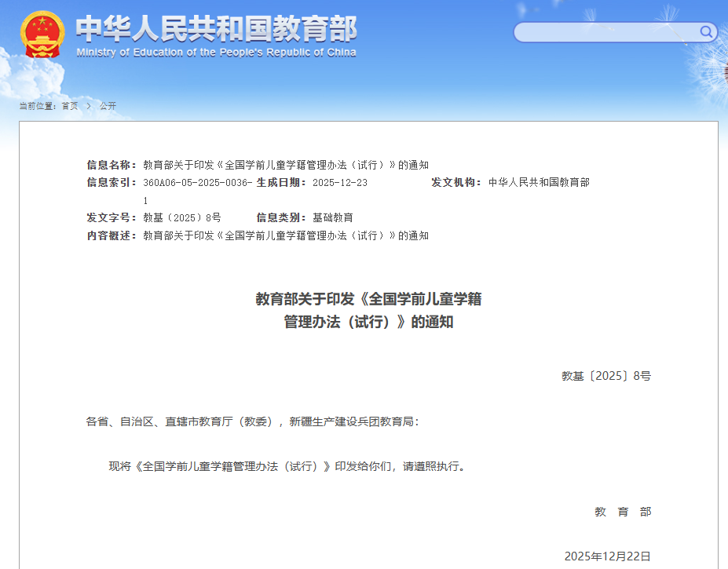The width and height of the screenshot is (728, 569).
Task: Click the search magnifier icon
Action: (706, 32)
